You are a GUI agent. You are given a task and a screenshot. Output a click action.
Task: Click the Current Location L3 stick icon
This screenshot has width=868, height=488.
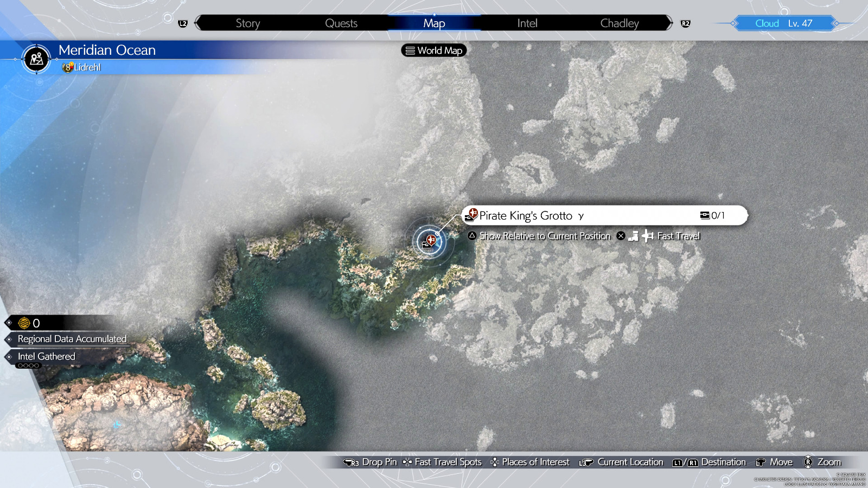pyautogui.click(x=585, y=463)
